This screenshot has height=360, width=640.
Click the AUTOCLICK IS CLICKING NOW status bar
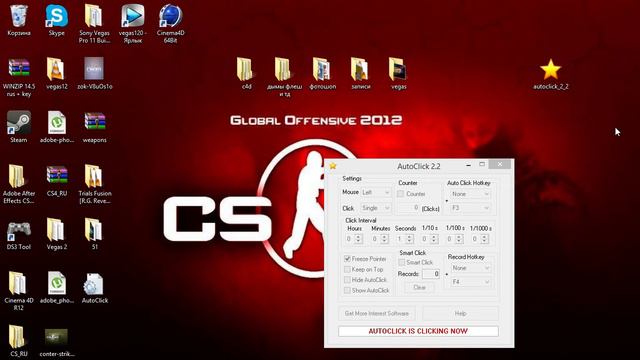coord(418,331)
